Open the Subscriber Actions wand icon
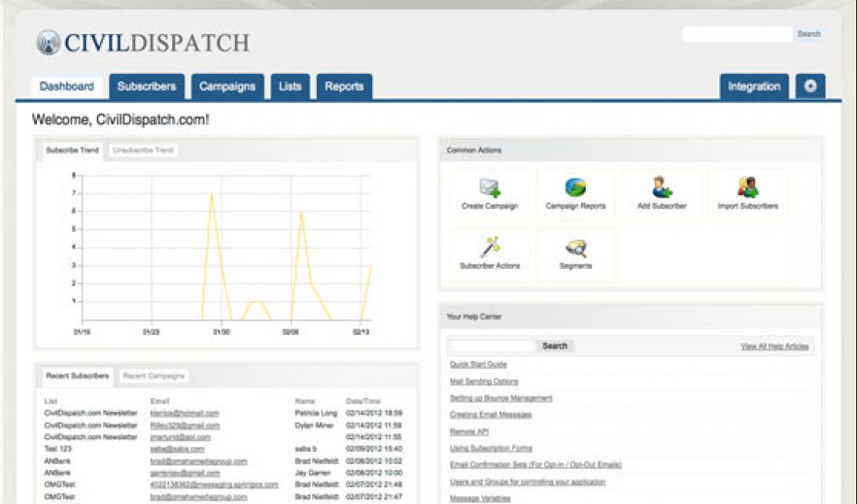Screen dimensions: 857x504 point(490,247)
